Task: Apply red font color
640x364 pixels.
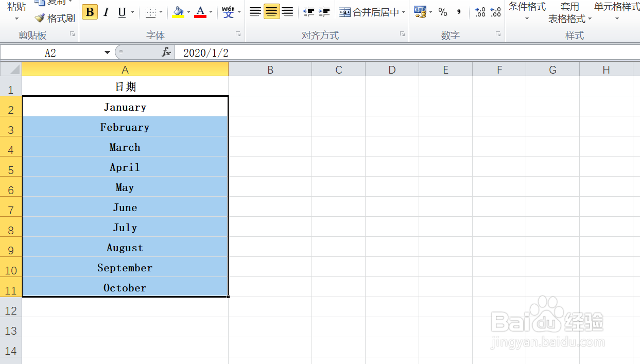Action: point(200,12)
